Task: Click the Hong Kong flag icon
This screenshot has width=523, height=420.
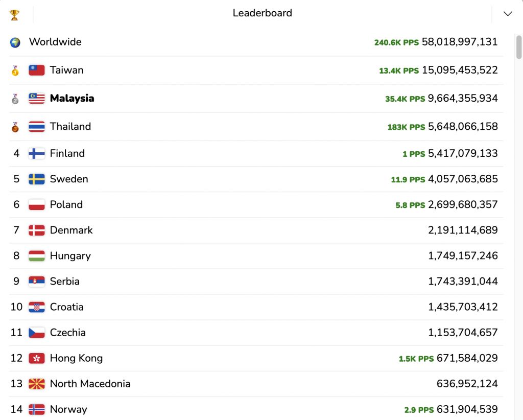Action: (x=37, y=358)
